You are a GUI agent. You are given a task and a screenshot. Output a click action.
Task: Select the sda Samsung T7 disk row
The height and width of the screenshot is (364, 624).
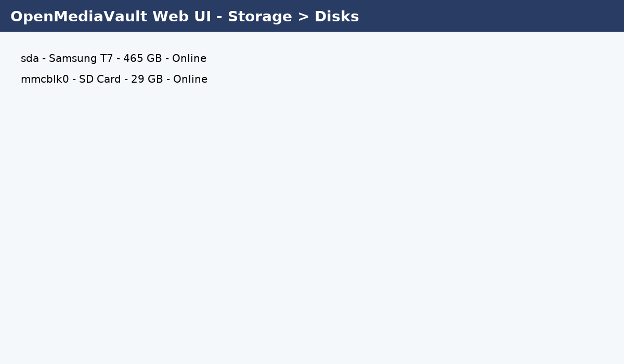point(113,59)
